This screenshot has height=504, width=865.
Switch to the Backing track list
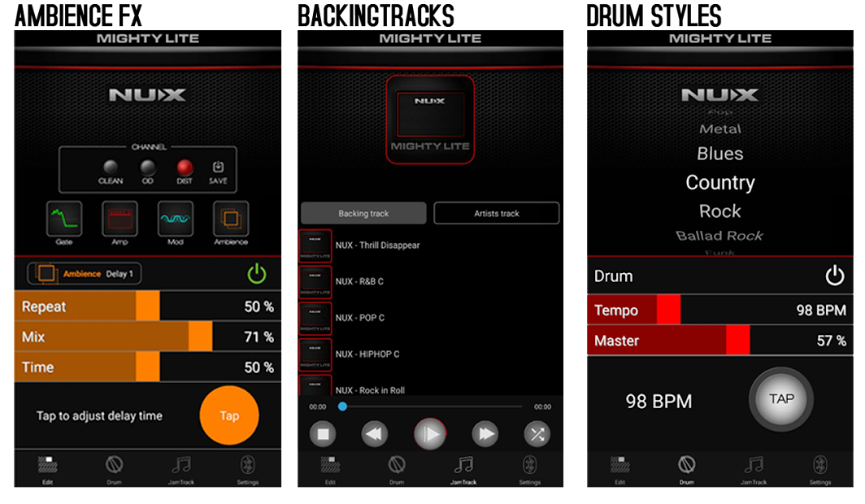click(x=363, y=214)
